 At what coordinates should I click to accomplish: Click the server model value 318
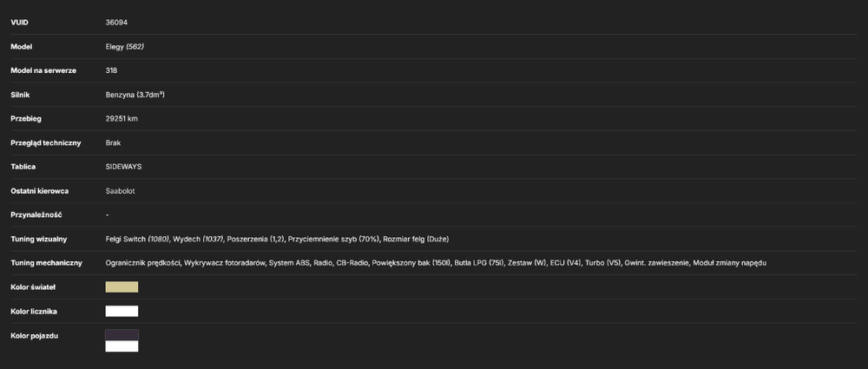pyautogui.click(x=111, y=71)
